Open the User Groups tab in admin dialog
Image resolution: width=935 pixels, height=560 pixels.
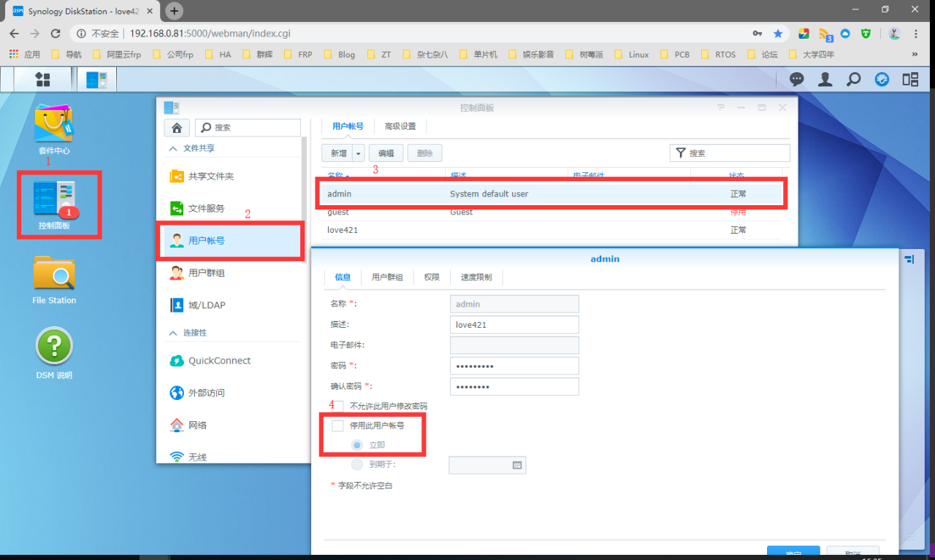pos(387,277)
